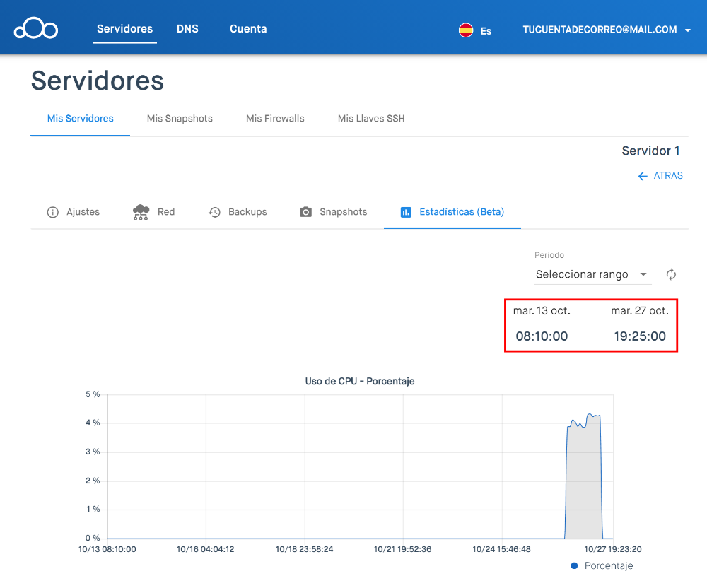Click the 2 % y-axis label
Image resolution: width=707 pixels, height=588 pixels.
[x=93, y=481]
